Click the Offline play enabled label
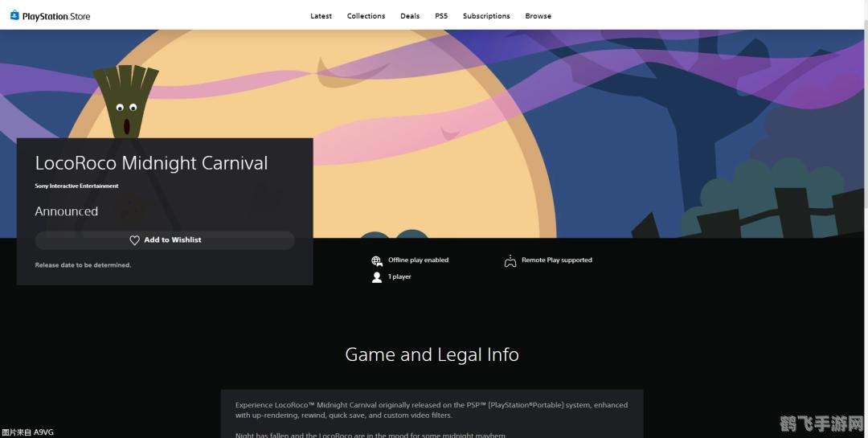Image resolution: width=868 pixels, height=438 pixels. pos(418,260)
